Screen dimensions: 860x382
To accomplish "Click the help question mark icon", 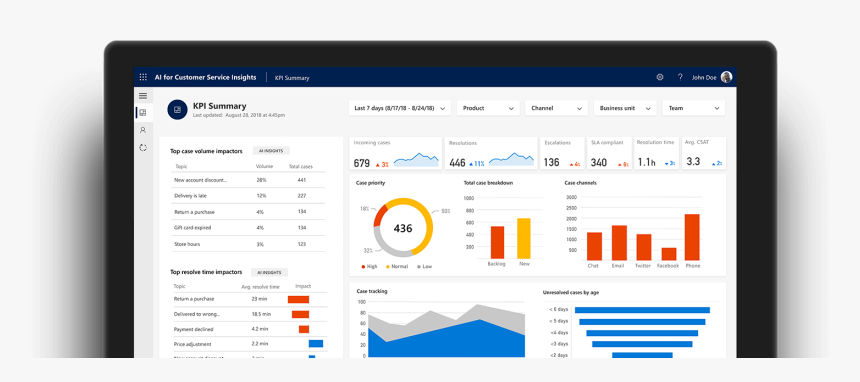I will click(680, 77).
